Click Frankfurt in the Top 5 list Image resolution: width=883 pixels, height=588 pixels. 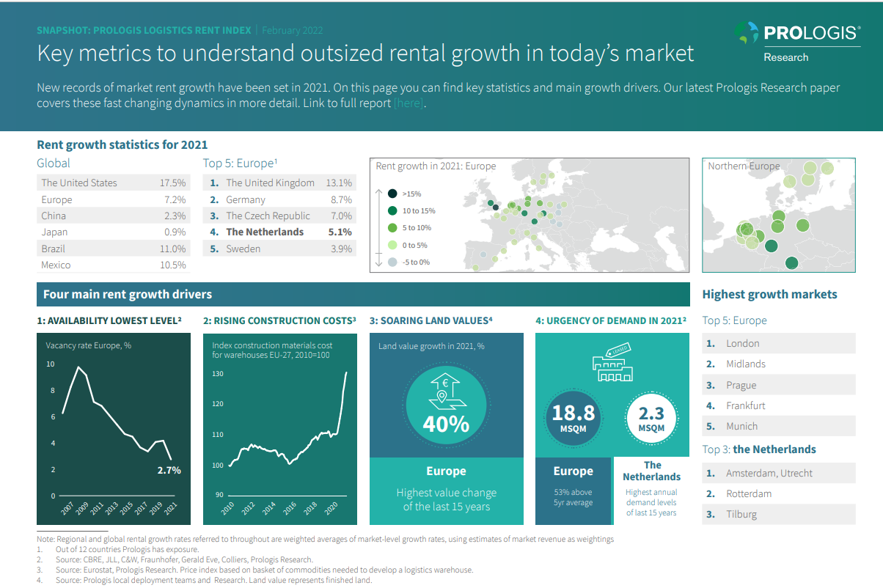coord(779,405)
